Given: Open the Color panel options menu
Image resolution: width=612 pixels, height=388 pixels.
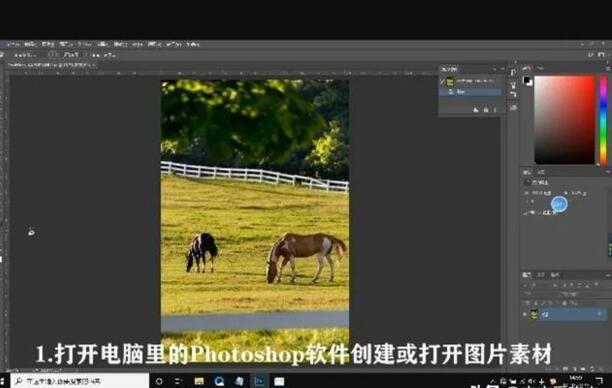Looking at the screenshot, I should (608, 68).
